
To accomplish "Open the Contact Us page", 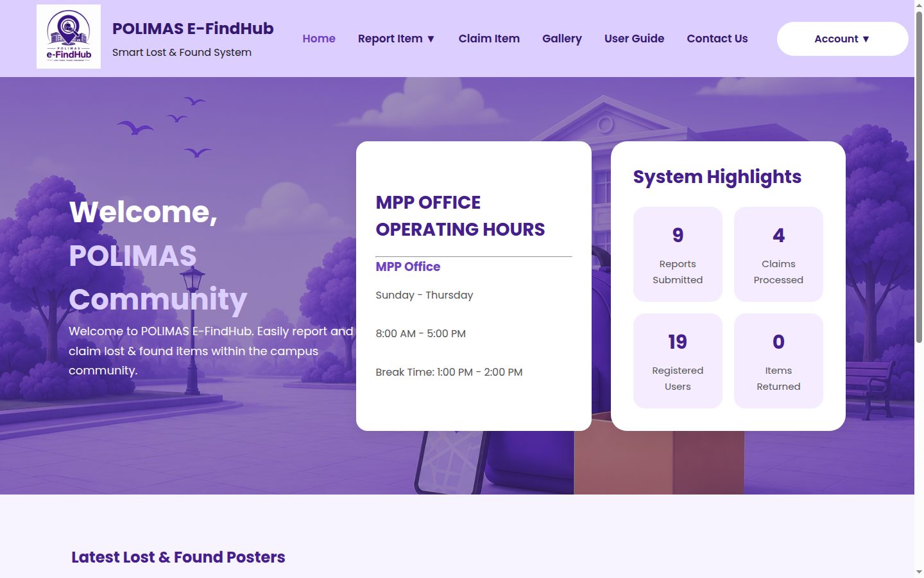I will pyautogui.click(x=717, y=39).
